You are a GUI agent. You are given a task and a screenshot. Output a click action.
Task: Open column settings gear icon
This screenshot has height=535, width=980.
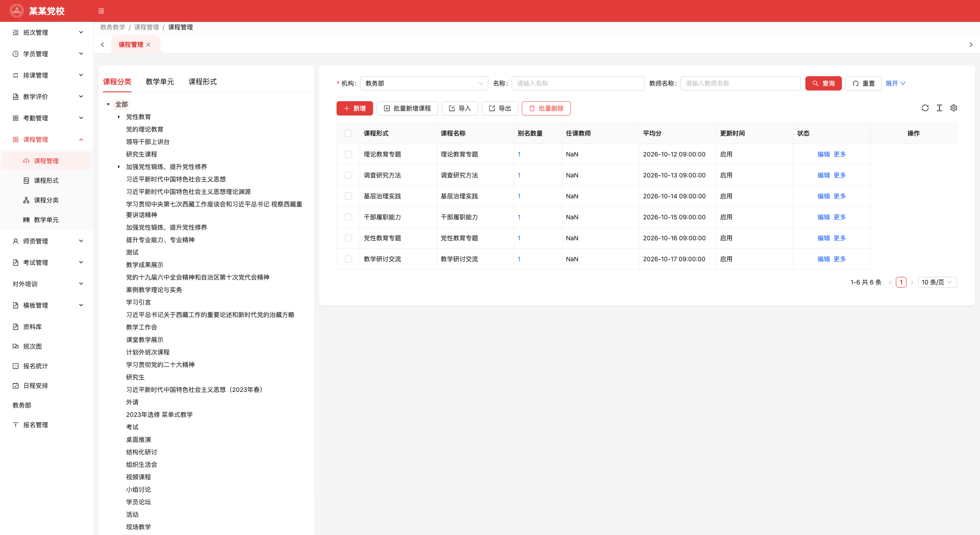[x=954, y=108]
